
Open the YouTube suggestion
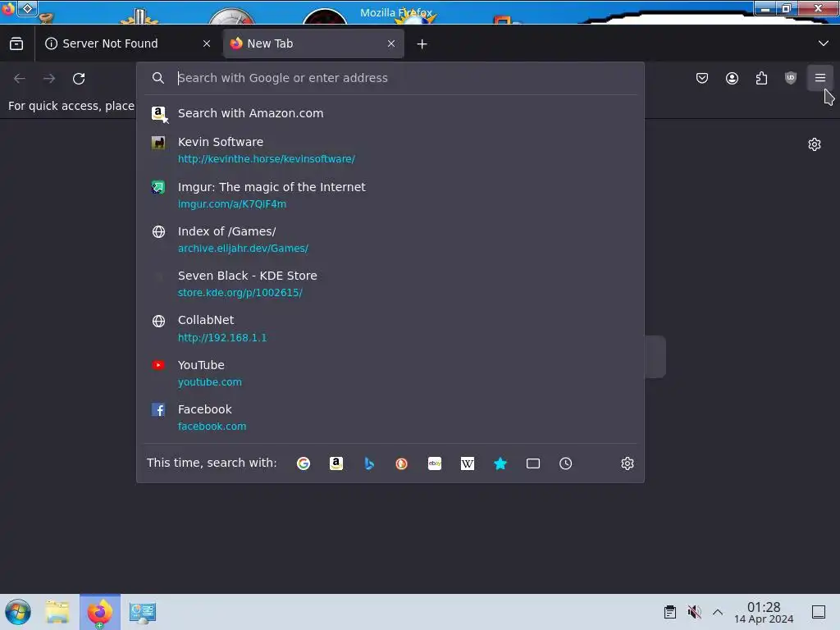pos(390,373)
